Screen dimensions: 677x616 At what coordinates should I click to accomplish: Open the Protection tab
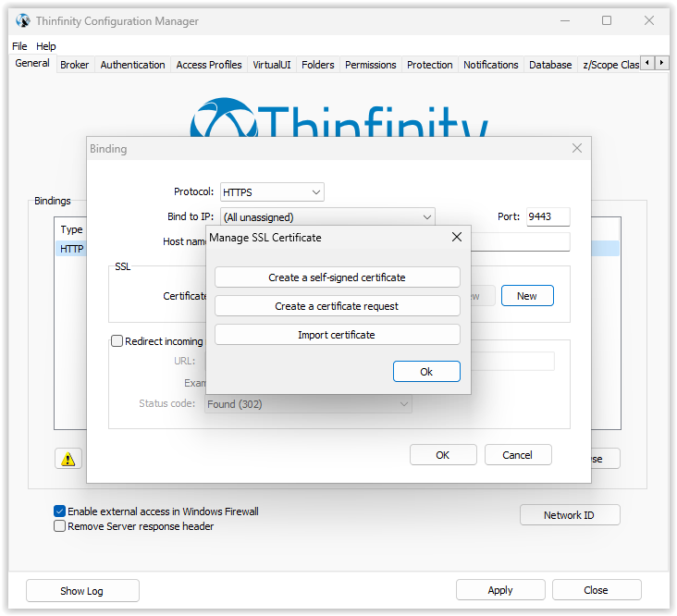[x=430, y=65]
